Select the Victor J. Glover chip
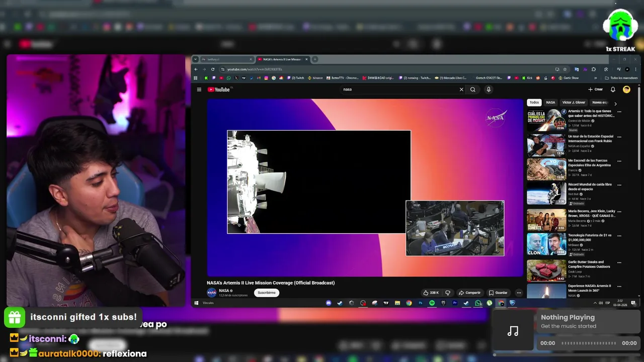Screen dimensions: 644x362 [574, 103]
